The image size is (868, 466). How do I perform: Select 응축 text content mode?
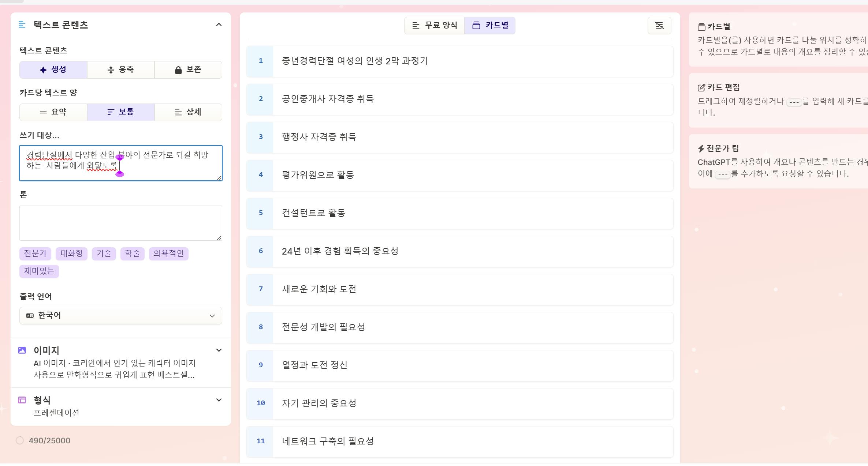point(121,70)
